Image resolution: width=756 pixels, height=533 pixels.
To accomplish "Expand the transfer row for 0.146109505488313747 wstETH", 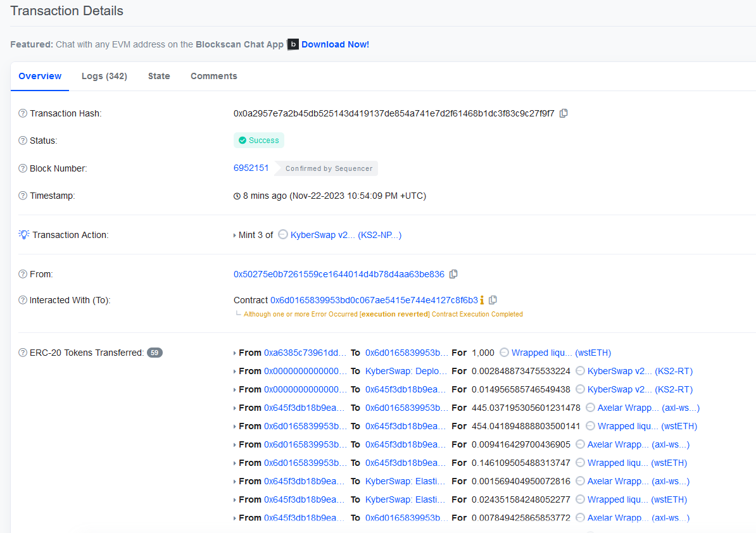I will 235,463.
